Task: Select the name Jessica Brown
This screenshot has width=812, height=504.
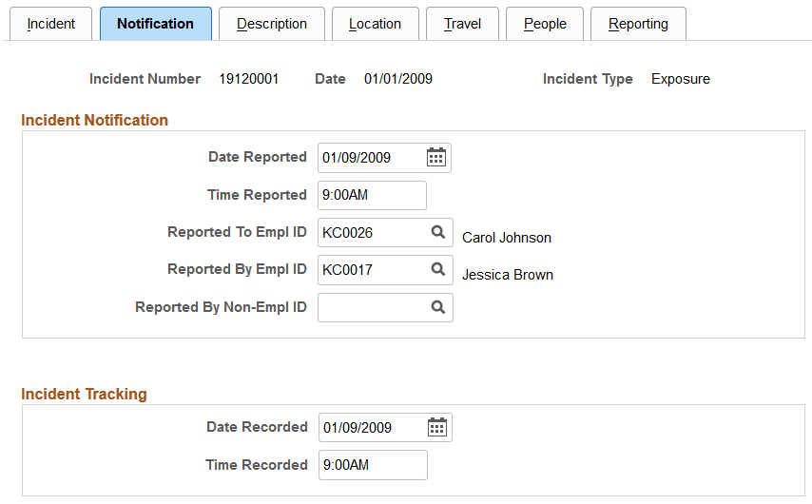Action: (x=508, y=275)
